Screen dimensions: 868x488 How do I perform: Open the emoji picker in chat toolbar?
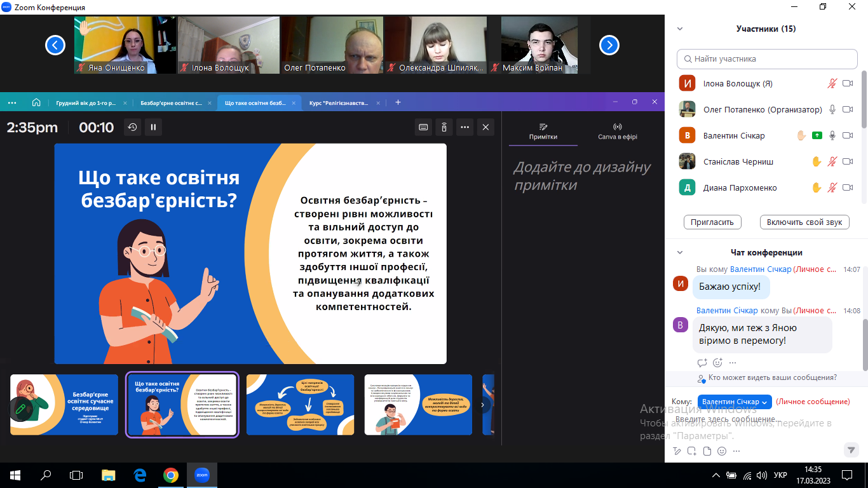click(722, 451)
